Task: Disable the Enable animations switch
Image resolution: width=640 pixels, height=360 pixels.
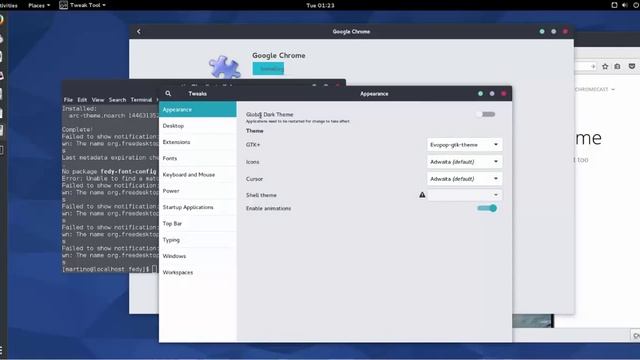Action: (487, 208)
